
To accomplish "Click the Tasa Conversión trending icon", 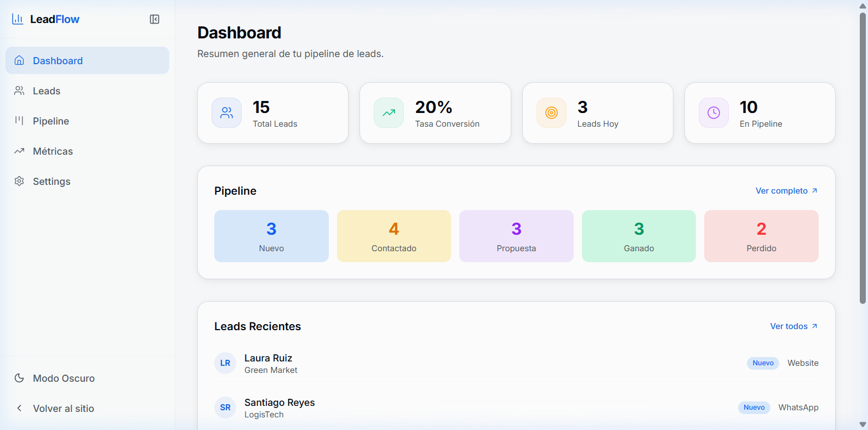I will click(x=389, y=113).
